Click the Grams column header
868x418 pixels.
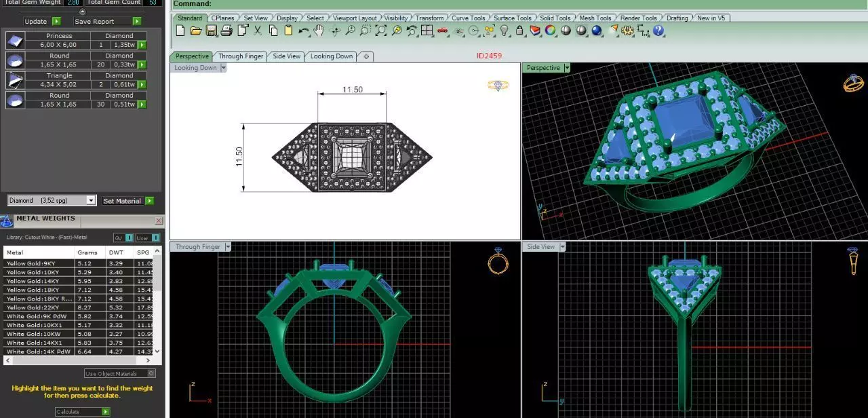90,252
